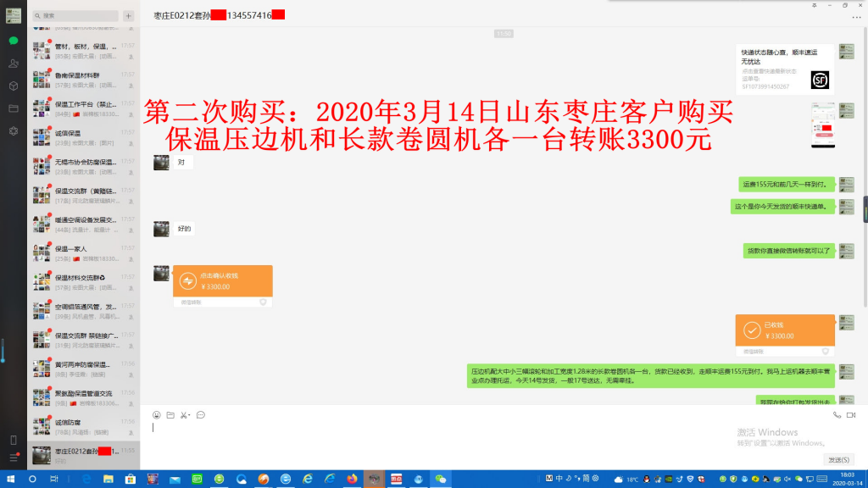Start a video call with this contact
868x488 pixels.
[x=851, y=414]
